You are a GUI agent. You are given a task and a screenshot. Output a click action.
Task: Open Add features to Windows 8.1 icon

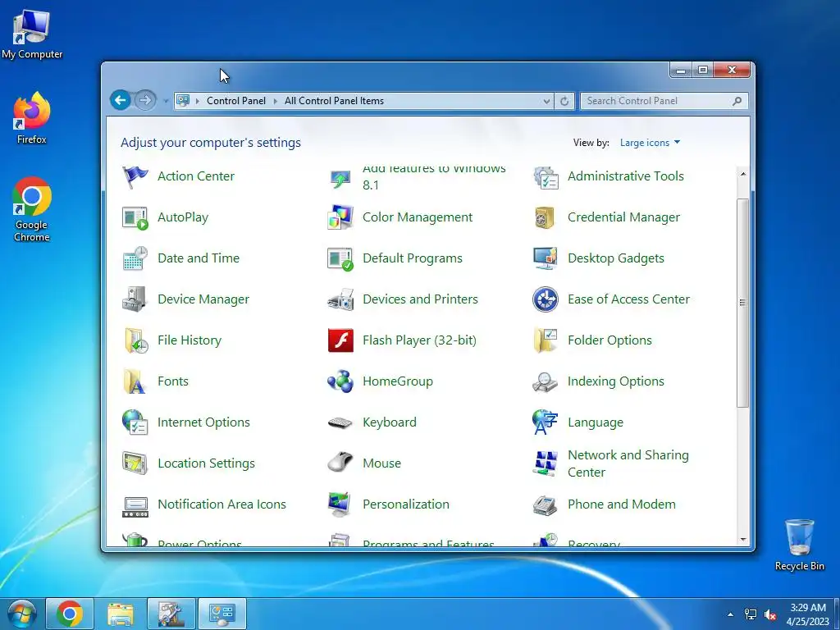click(x=340, y=179)
